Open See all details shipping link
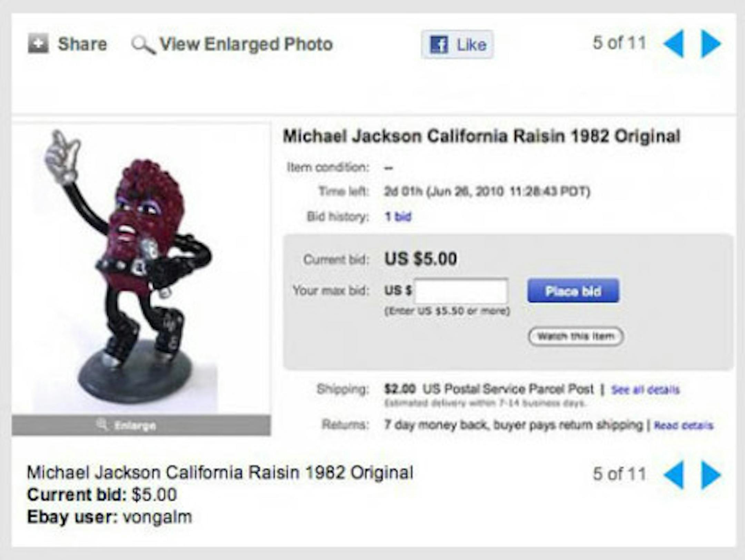 pyautogui.click(x=645, y=390)
